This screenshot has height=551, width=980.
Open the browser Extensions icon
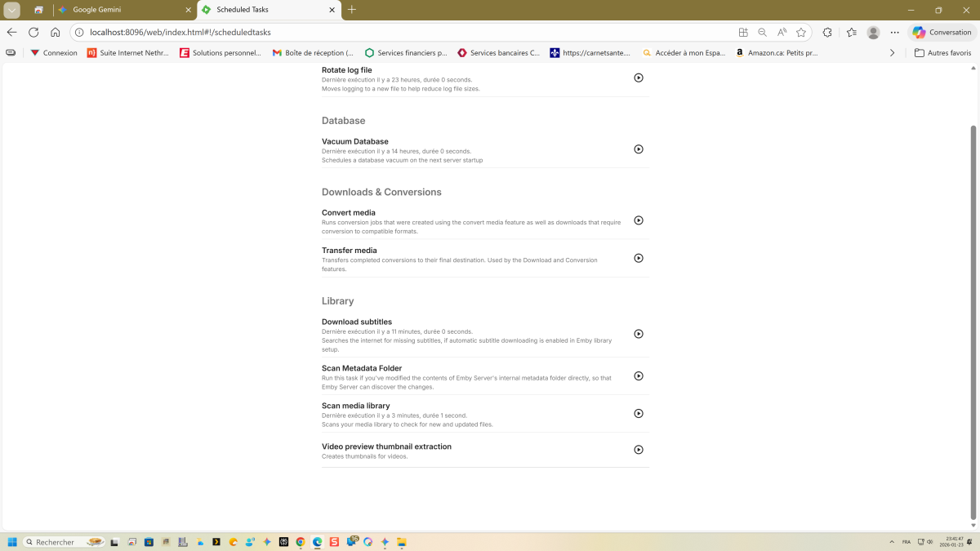(826, 32)
